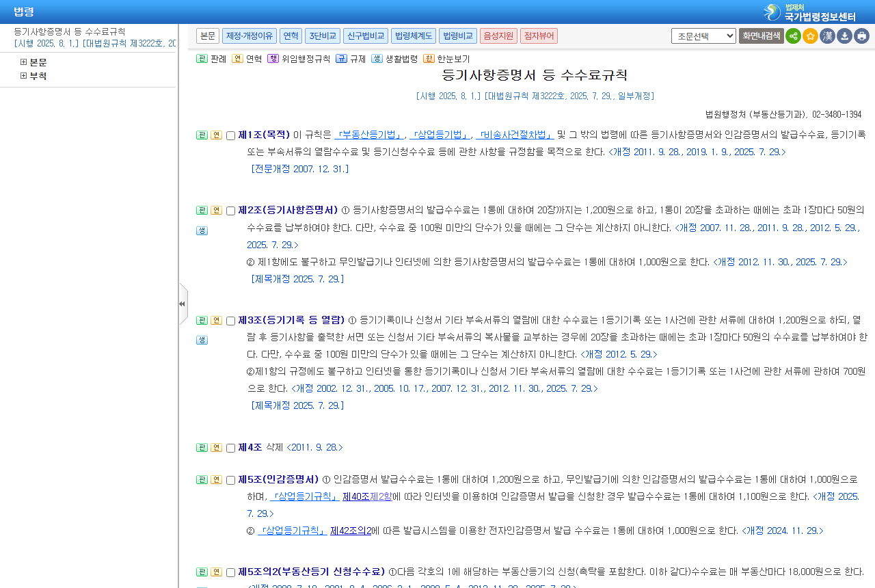This screenshot has height=588, width=875.
Task: Click the 음성지원 button
Action: click(x=498, y=36)
